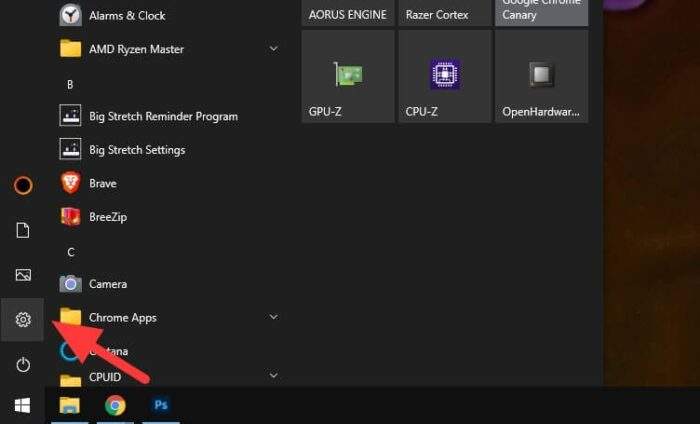Launch the GPU-Z tile

point(348,76)
